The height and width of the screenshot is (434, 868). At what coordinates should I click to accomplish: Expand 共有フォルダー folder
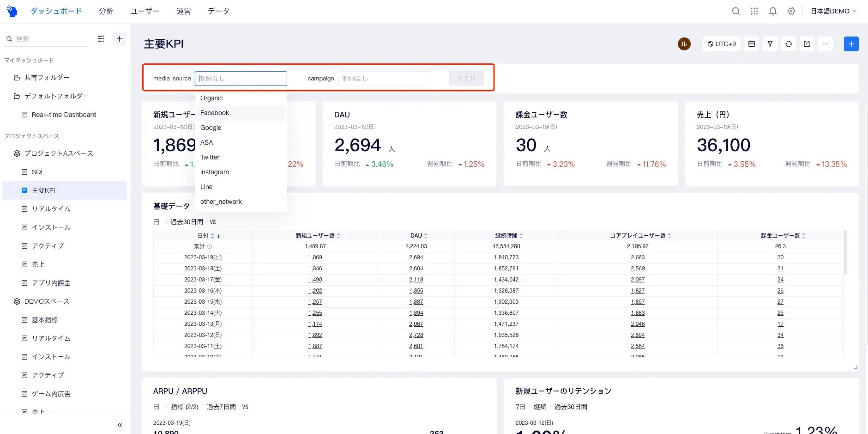47,78
